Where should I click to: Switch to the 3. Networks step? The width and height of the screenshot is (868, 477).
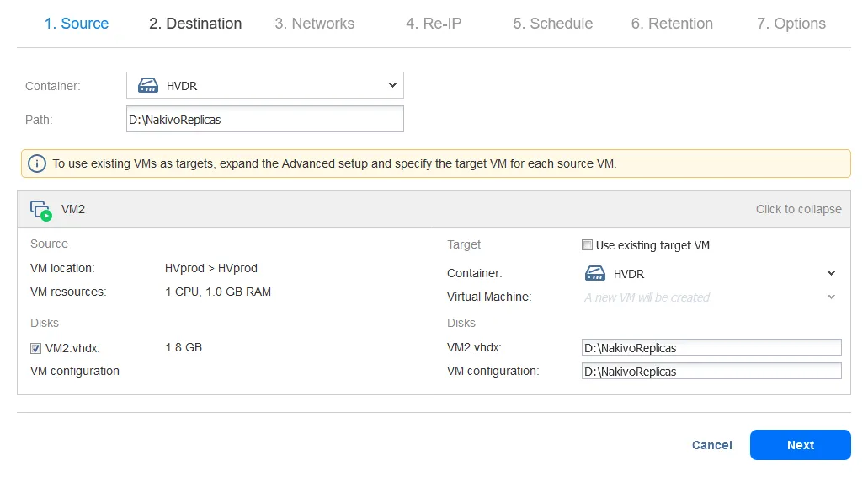tap(314, 24)
